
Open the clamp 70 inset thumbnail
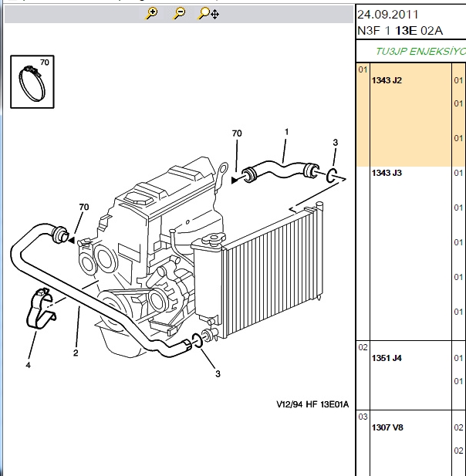tap(32, 82)
